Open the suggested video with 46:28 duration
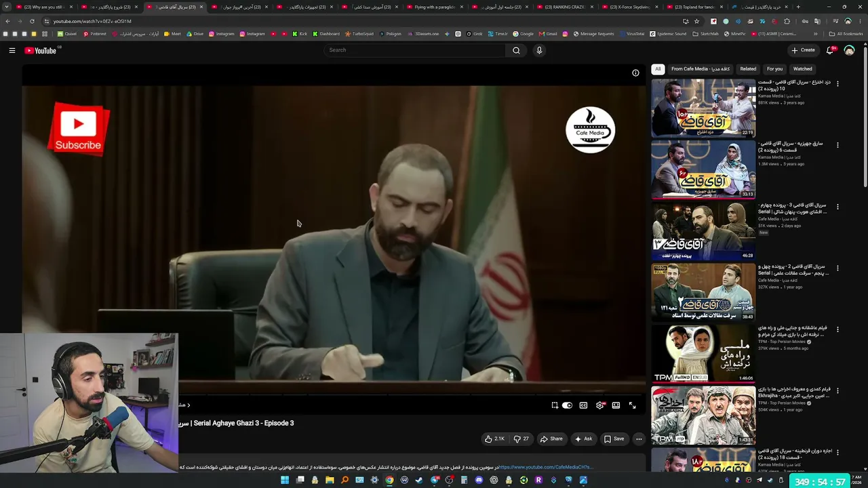Image resolution: width=868 pixels, height=488 pixels. coord(703,230)
